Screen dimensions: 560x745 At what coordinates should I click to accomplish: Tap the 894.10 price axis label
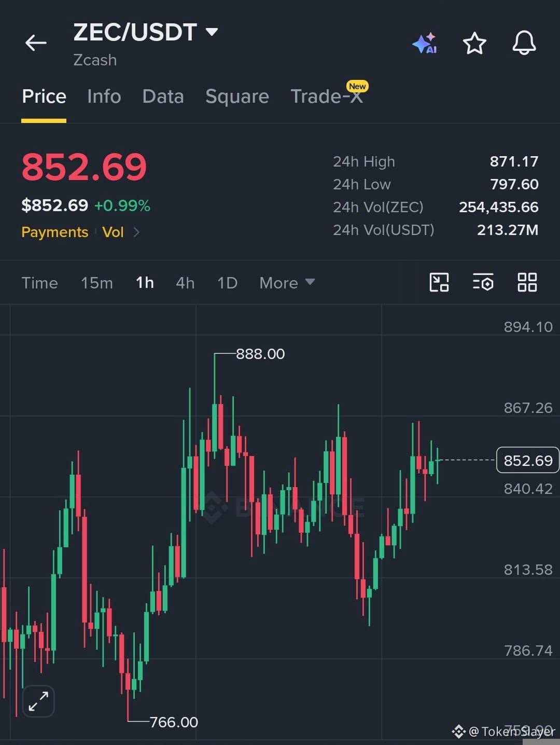point(528,327)
